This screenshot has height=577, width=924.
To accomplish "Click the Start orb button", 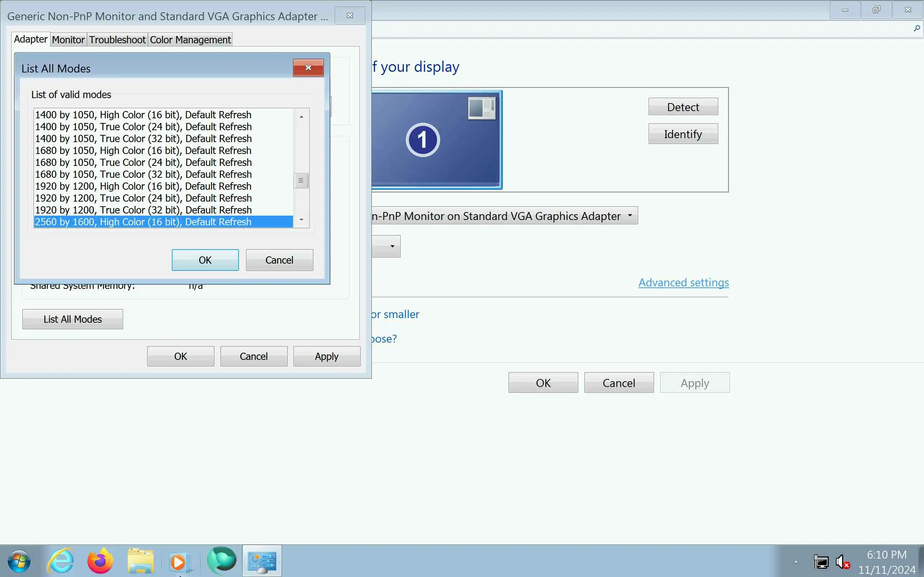I will (19, 561).
